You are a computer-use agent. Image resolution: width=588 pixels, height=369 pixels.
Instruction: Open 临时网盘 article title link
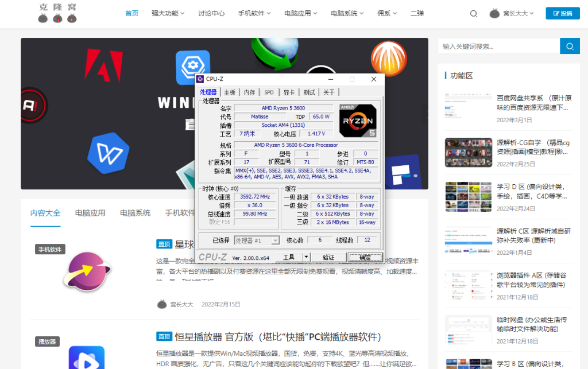tap(532, 324)
